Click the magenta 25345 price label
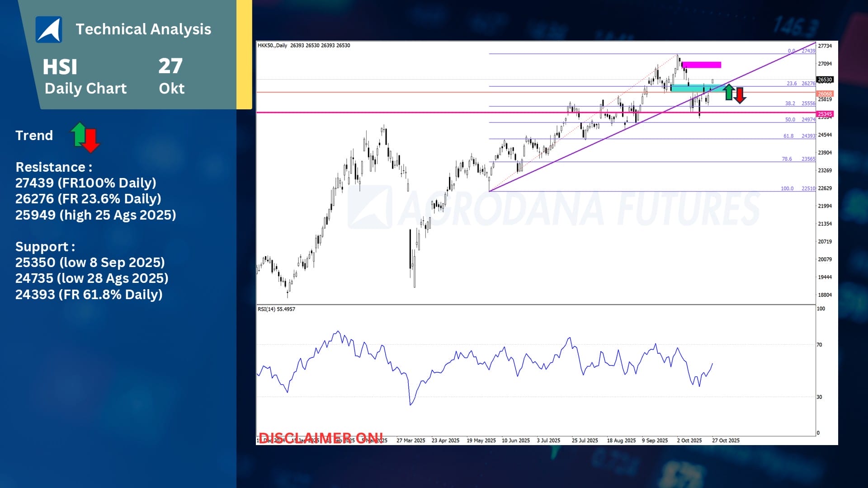 (825, 114)
